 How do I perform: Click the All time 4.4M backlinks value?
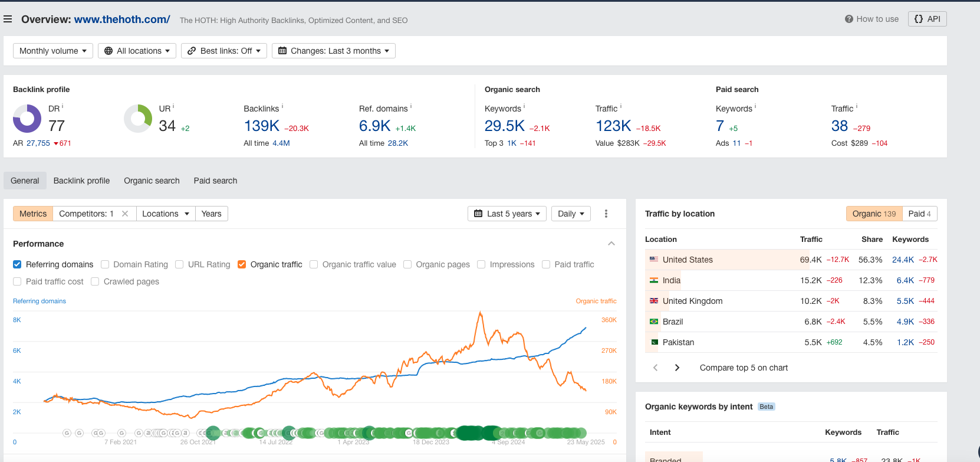click(281, 143)
